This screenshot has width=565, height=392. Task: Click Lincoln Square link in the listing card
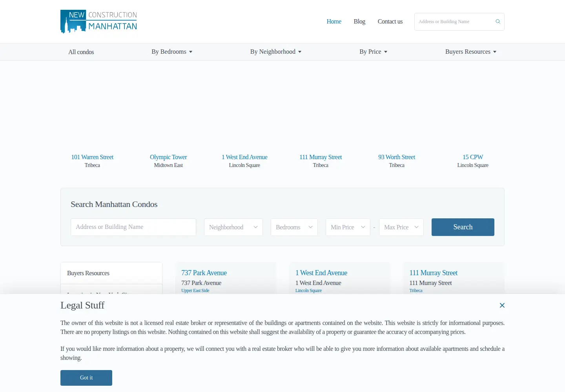[308, 290]
